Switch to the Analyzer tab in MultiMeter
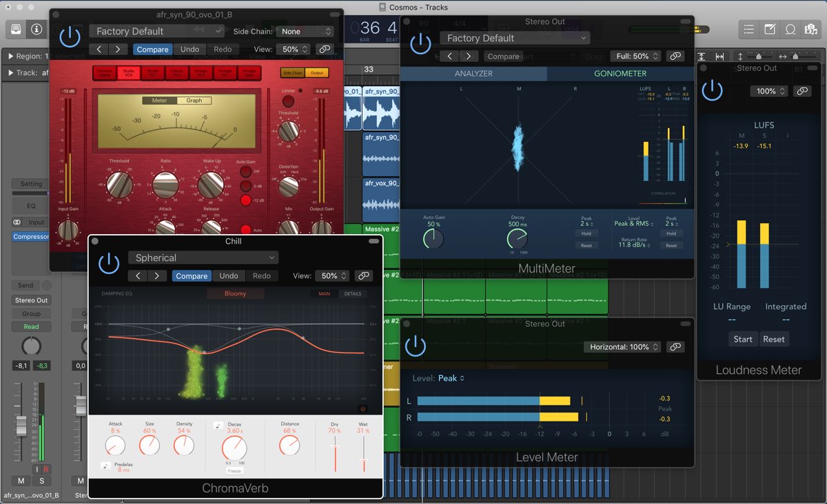The height and width of the screenshot is (504, 827). pos(473,74)
